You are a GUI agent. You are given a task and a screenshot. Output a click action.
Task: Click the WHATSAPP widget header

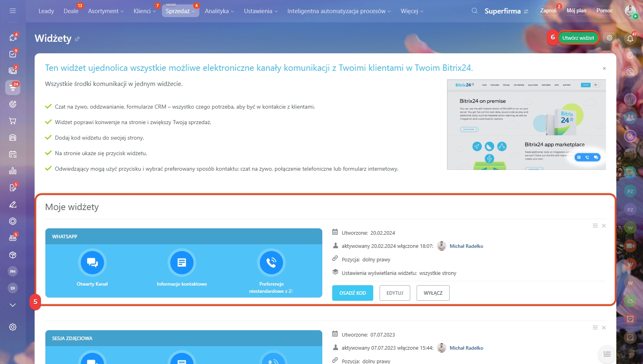(184, 236)
